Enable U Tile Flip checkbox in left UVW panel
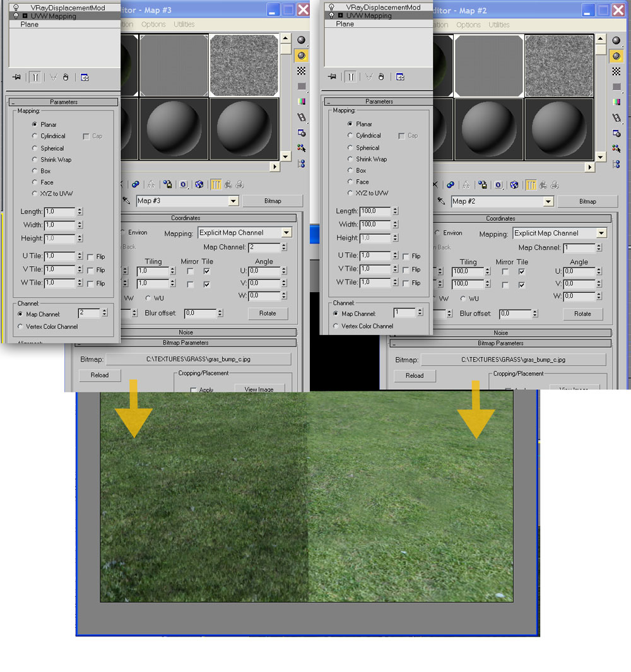This screenshot has width=631, height=672. coord(90,257)
